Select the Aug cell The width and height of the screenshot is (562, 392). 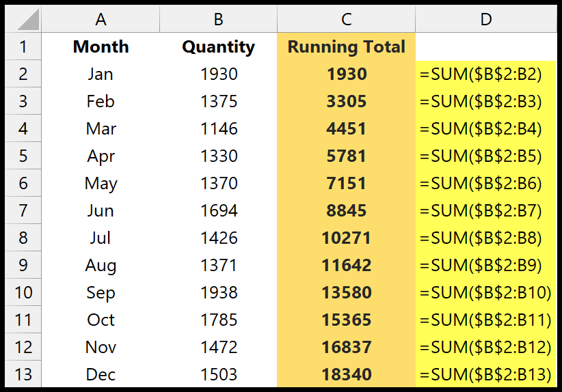[x=101, y=265]
